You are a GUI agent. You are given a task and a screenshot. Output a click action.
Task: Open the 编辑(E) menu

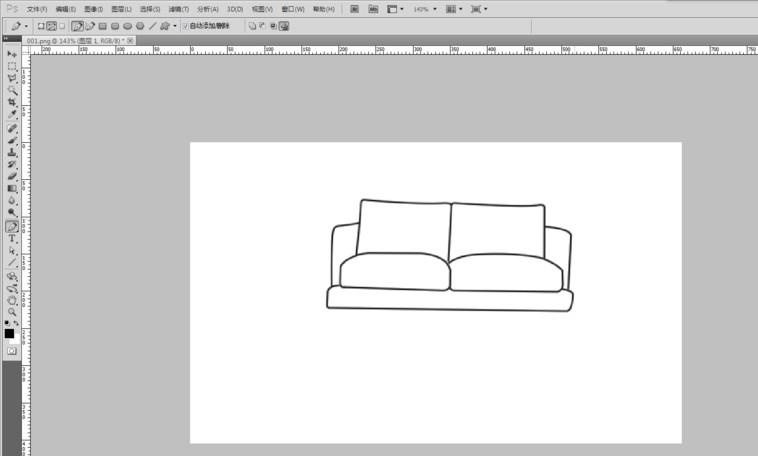pyautogui.click(x=66, y=9)
